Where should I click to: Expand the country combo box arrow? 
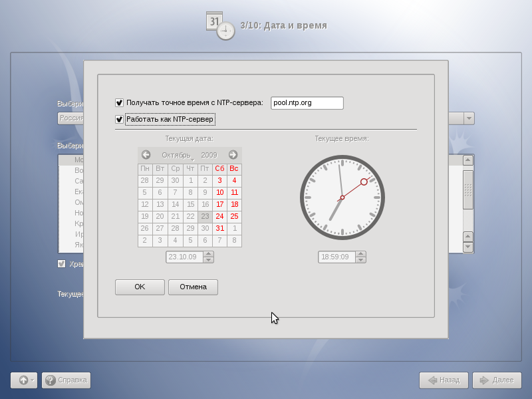pos(469,118)
